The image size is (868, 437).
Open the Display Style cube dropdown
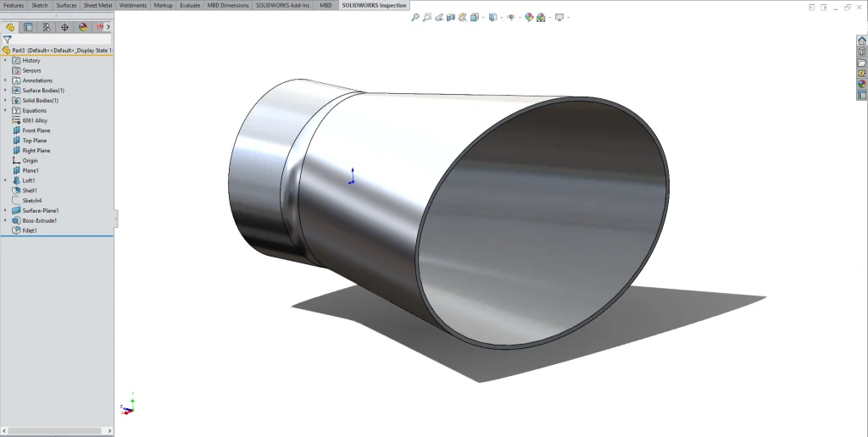(x=492, y=17)
